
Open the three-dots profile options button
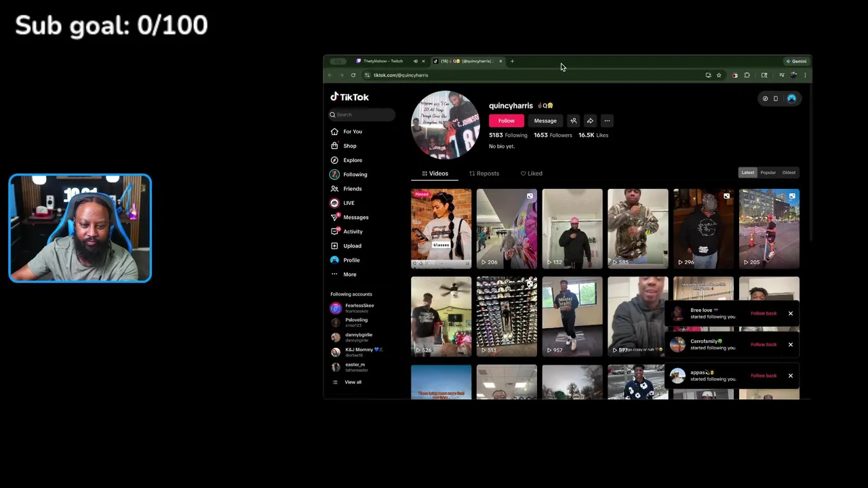(607, 121)
